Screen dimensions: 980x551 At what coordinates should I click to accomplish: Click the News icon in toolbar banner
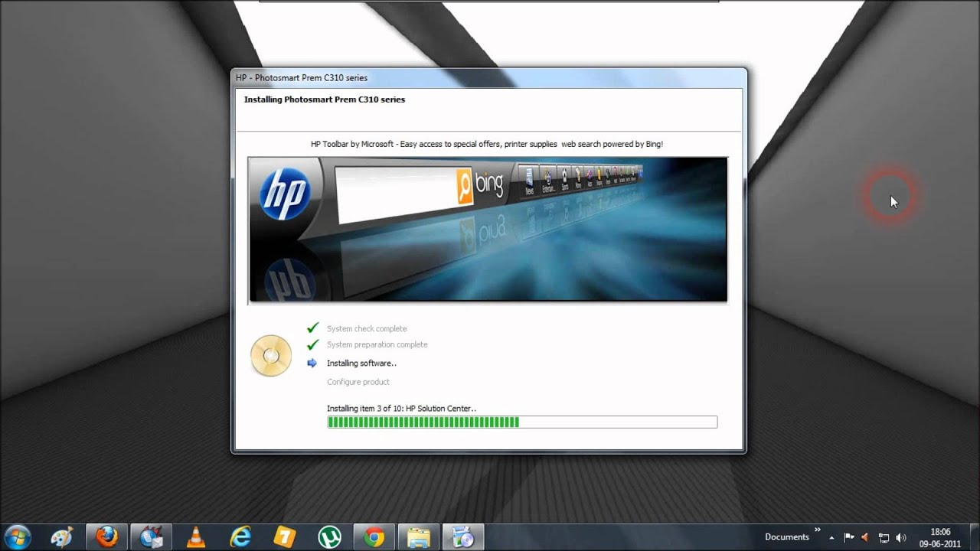point(529,181)
